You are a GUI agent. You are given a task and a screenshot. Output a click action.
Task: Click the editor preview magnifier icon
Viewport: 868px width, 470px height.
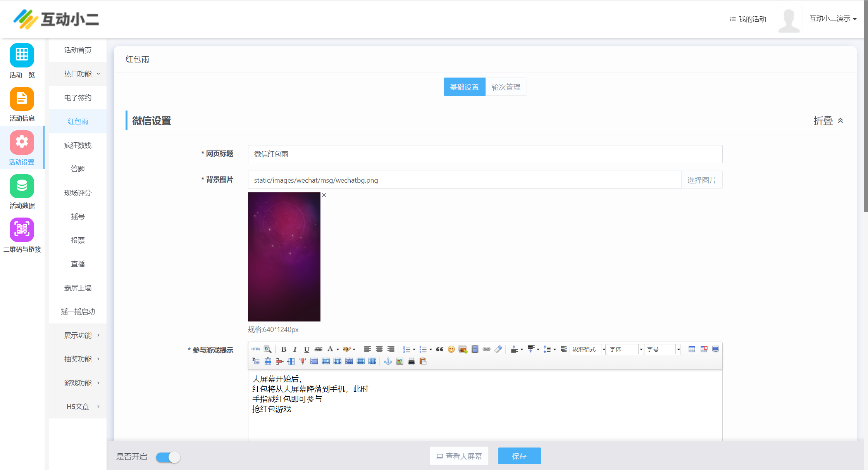[268, 349]
